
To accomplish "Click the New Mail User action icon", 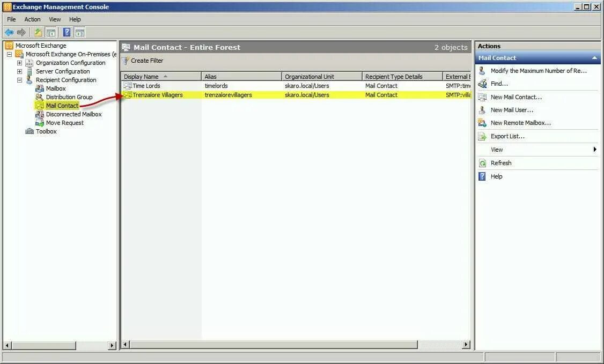I will pyautogui.click(x=482, y=110).
